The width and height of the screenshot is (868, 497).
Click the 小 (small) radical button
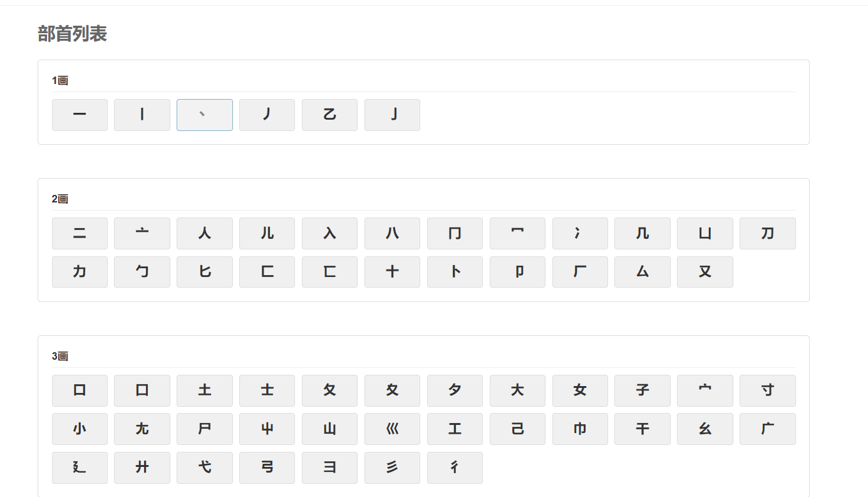pyautogui.click(x=80, y=429)
